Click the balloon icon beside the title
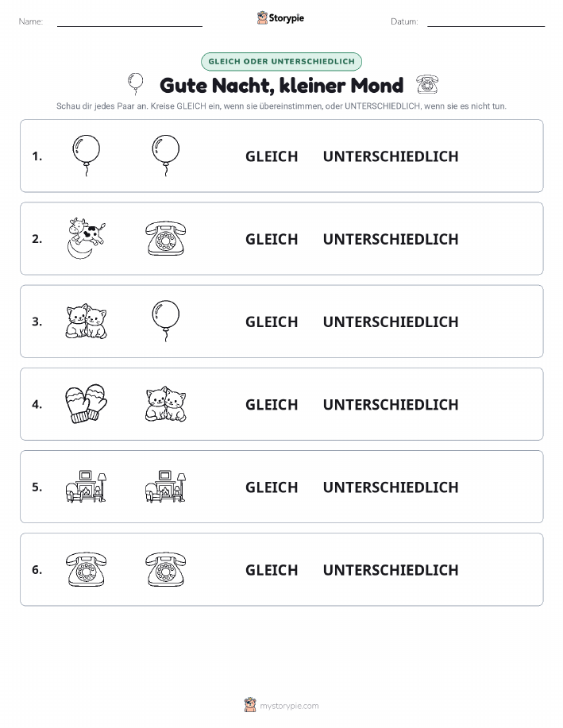The width and height of the screenshot is (563, 728). pos(135,84)
